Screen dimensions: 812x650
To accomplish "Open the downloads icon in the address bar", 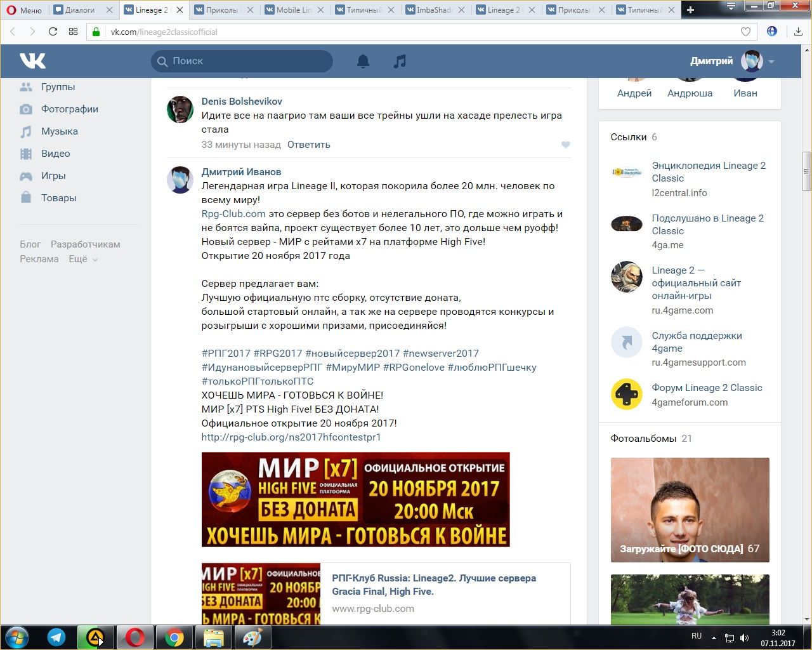I will point(798,32).
